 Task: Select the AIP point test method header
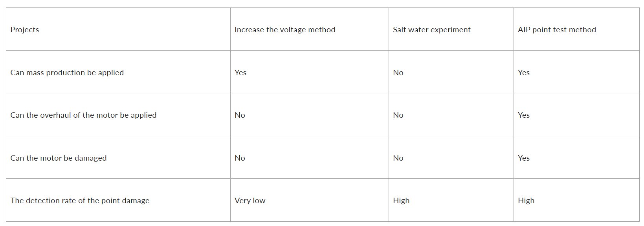tap(557, 30)
